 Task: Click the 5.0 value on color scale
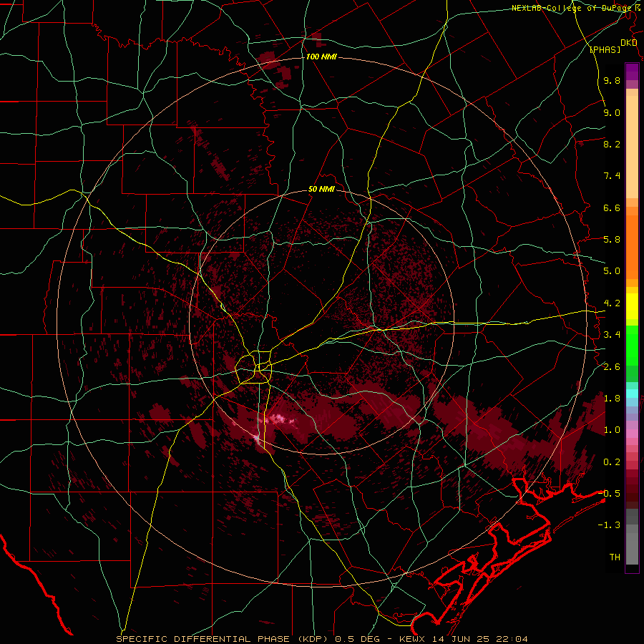click(612, 271)
